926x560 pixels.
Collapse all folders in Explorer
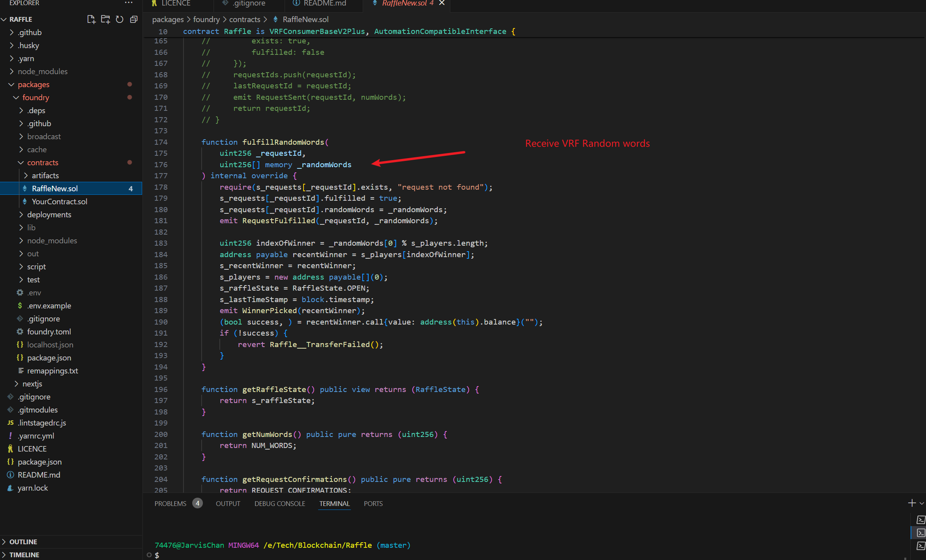coord(134,19)
